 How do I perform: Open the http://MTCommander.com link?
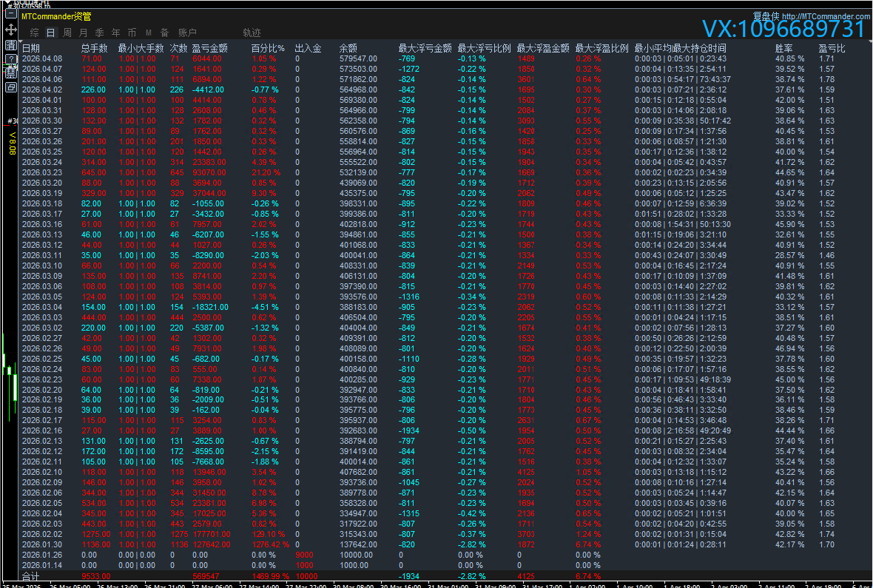click(825, 16)
